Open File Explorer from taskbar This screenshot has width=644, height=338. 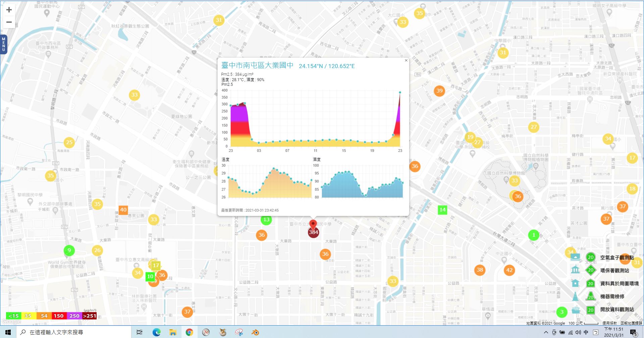[x=173, y=332]
